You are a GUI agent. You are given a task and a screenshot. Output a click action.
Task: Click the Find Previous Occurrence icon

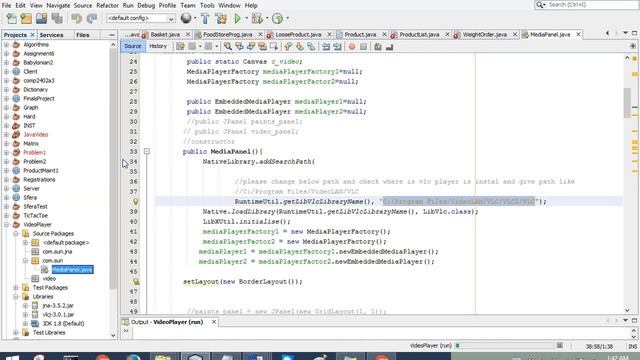click(x=239, y=47)
